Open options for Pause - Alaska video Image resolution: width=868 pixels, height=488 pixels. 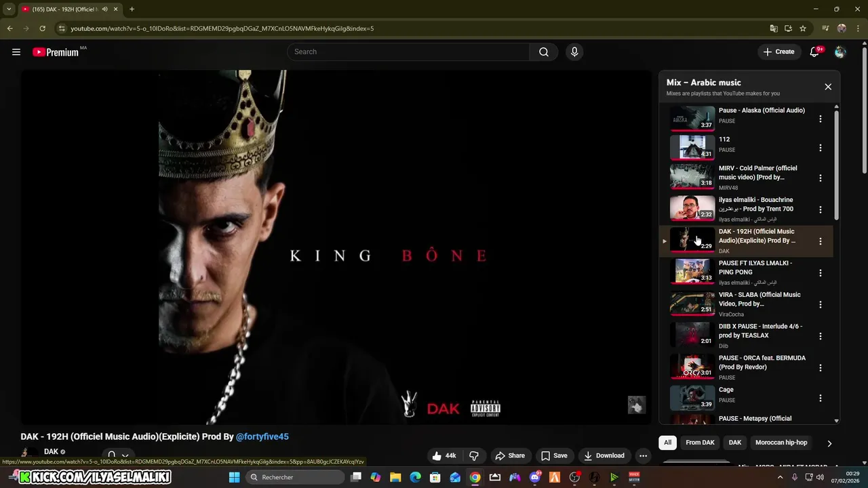[820, 119]
